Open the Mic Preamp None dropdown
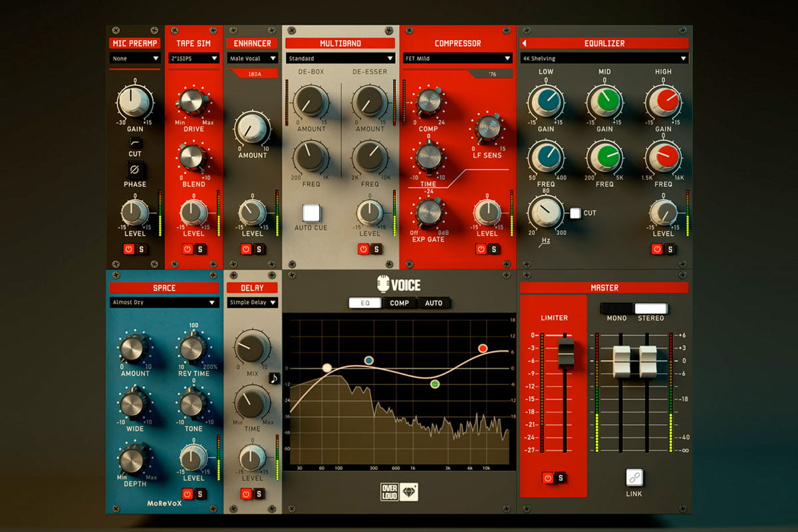The height and width of the screenshot is (532, 798). 135,59
